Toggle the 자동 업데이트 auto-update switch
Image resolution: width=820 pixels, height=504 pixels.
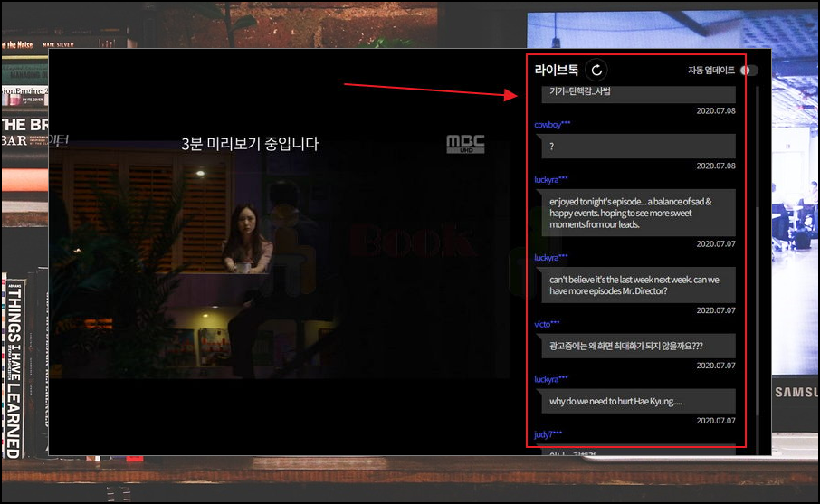(748, 71)
